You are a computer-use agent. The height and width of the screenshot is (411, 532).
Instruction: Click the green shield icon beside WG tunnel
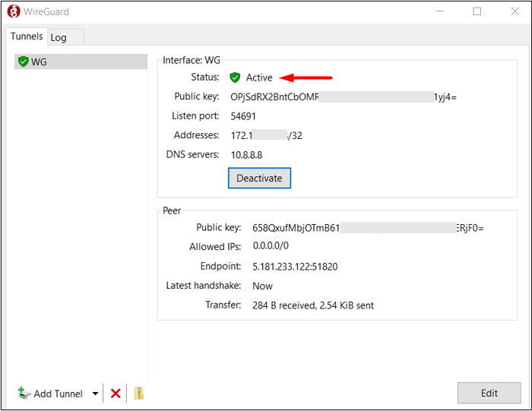[23, 62]
